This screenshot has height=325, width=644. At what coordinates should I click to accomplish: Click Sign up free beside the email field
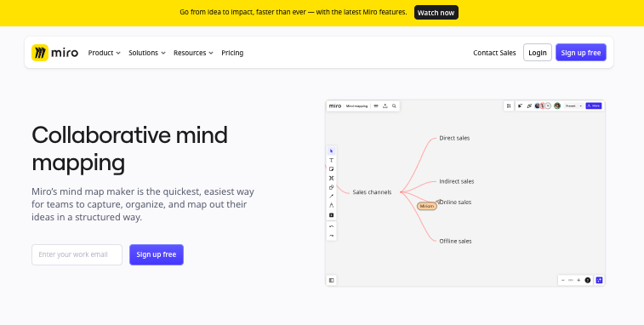tap(157, 254)
